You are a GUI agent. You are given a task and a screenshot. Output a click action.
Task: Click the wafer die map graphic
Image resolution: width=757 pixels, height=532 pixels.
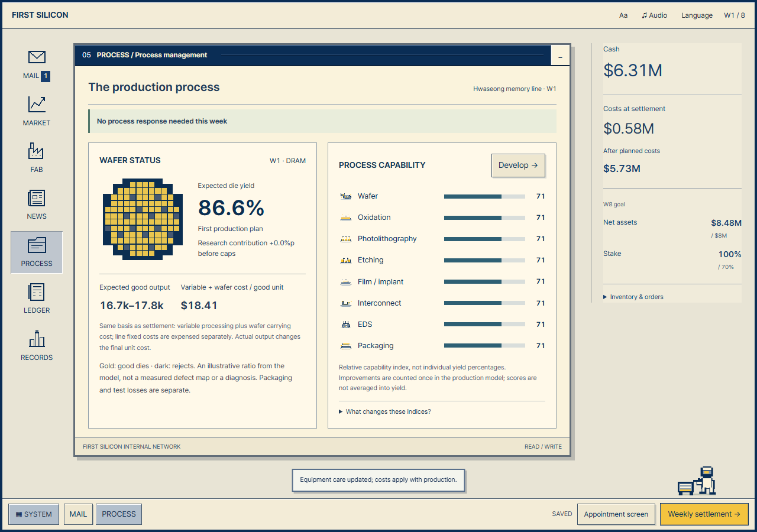click(143, 219)
